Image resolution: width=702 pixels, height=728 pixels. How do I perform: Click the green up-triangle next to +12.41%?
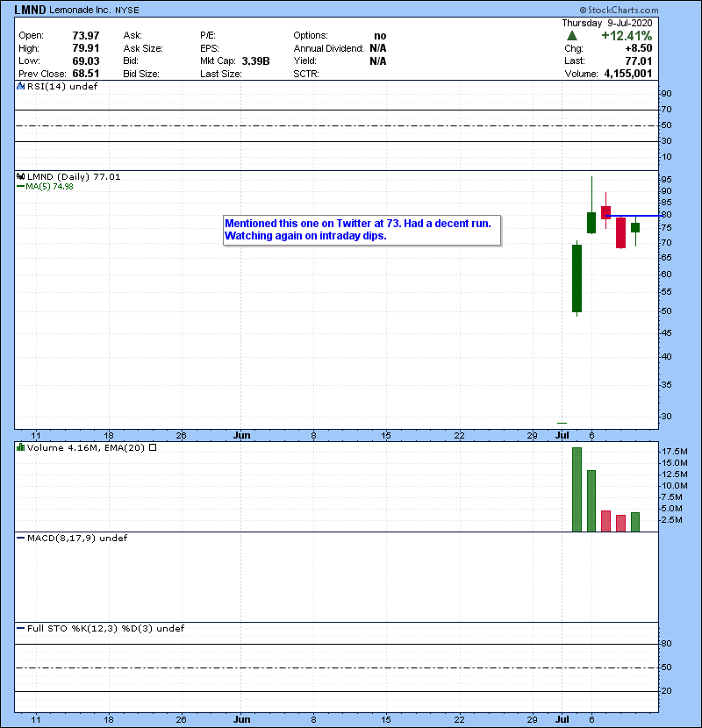tap(572, 36)
